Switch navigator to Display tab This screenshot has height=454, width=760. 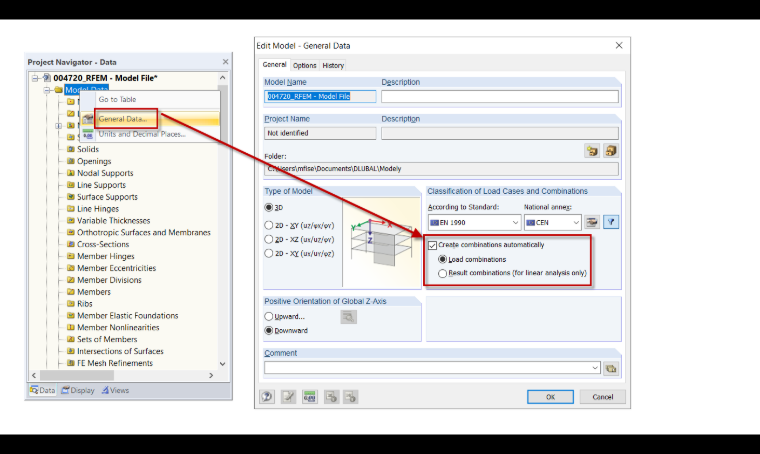pos(78,390)
